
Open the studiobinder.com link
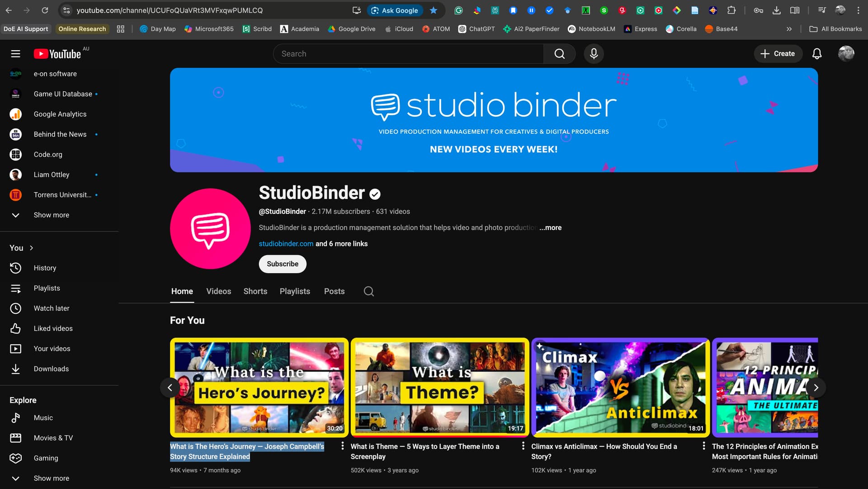286,244
